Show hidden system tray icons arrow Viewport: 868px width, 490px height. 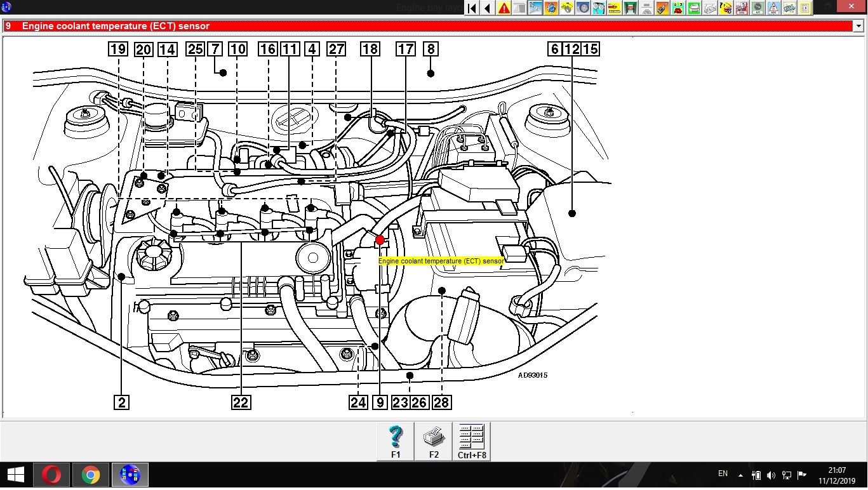pyautogui.click(x=740, y=475)
